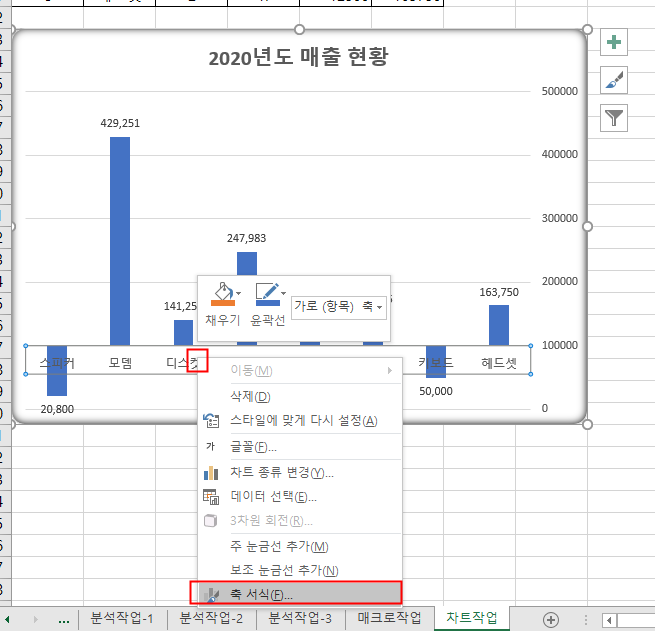Screen dimensions: 655x631
Task: Click the chart's top-right resize handle
Action: pos(587,29)
